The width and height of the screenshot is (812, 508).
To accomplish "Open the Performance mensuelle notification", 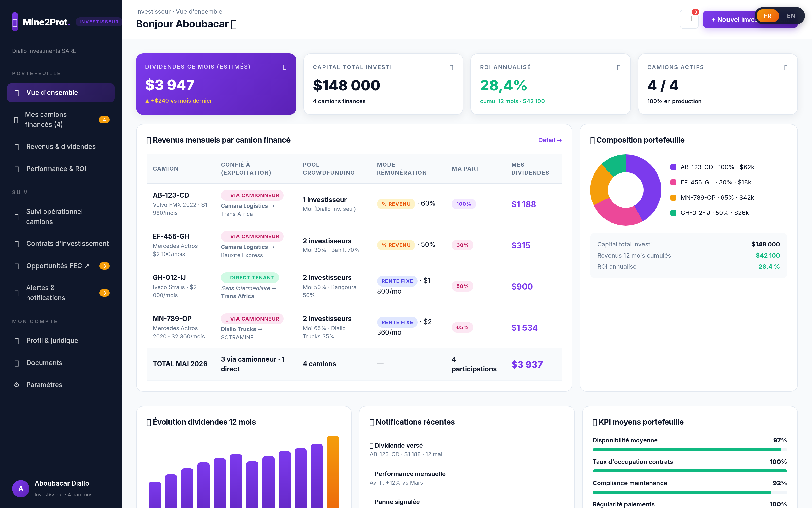I will 467,478.
